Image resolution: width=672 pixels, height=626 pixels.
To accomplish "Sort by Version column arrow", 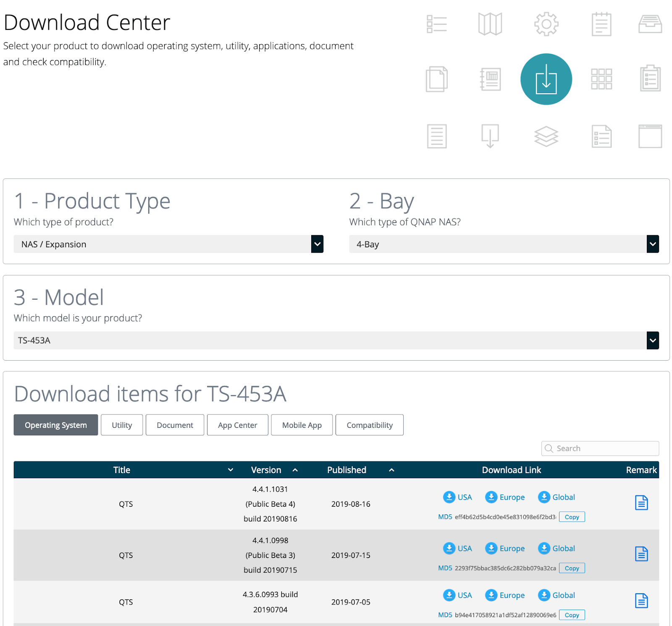I will tap(295, 470).
